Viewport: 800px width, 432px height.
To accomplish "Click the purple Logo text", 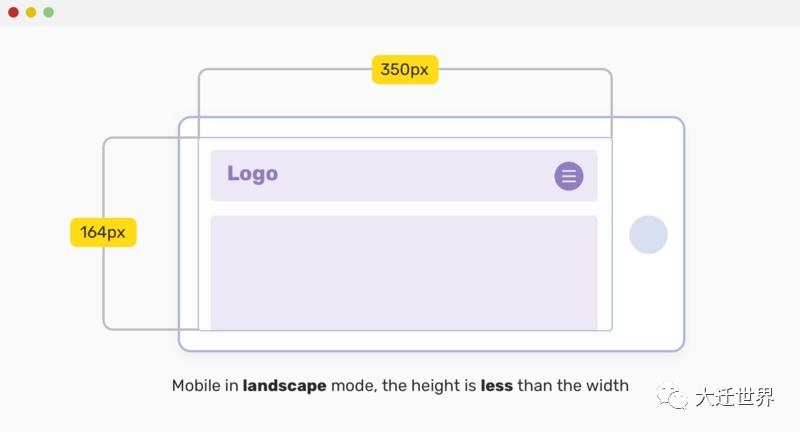I will (252, 173).
